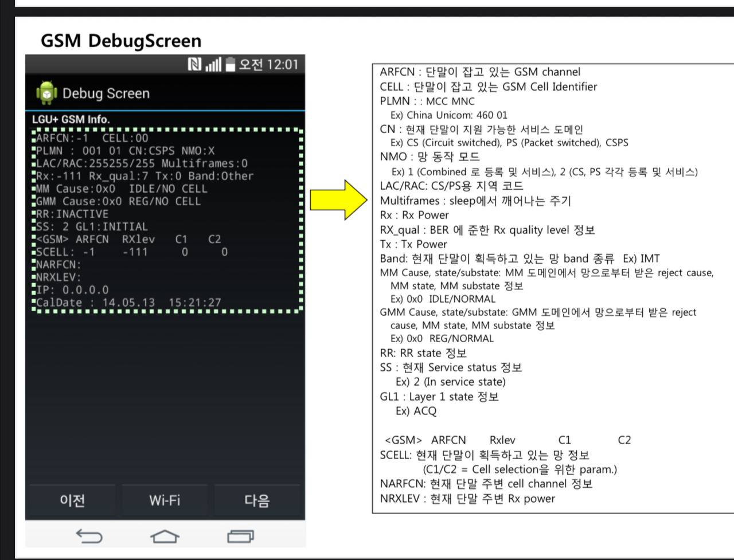Screen dimensions: 734x560
Task: Click the SS: 2 GL1:INITIAL line
Action: pyautogui.click(x=92, y=226)
